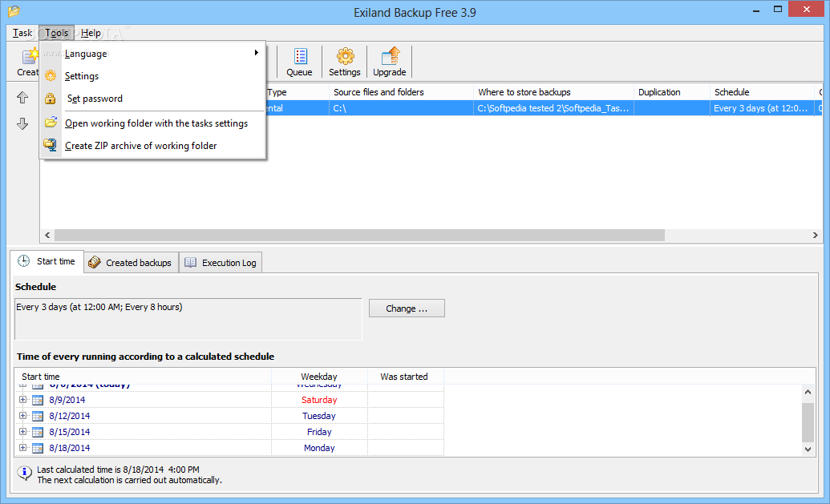
Task: Click the Saturday weekday cell
Action: point(319,400)
